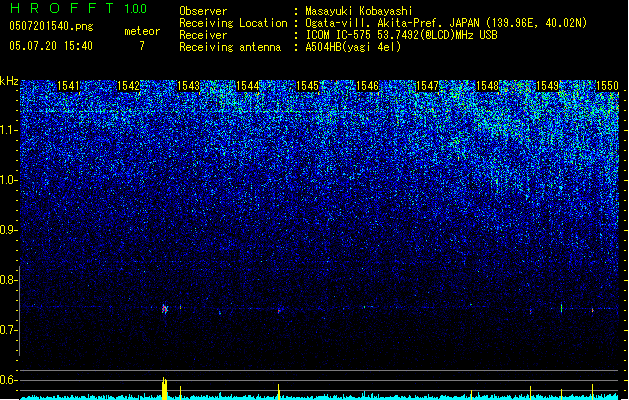Select the A504HB(yagi 4el) antenna value

pos(353,47)
